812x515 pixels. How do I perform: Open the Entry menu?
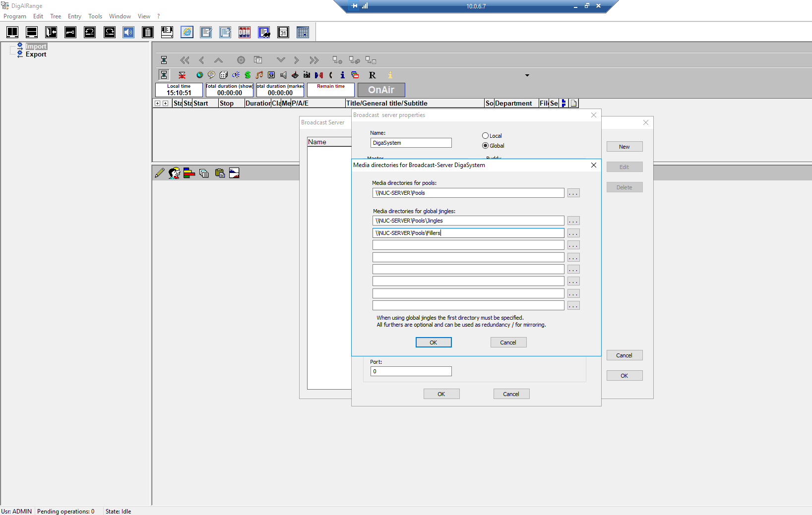[74, 16]
